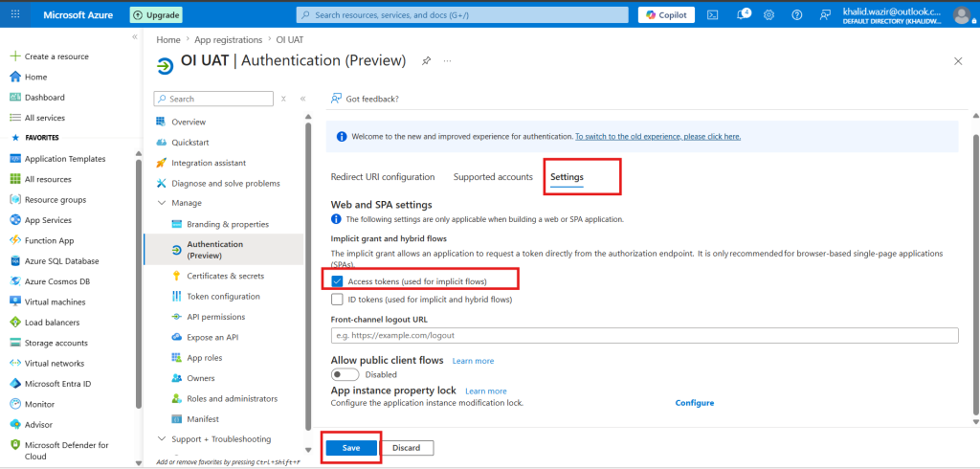Click the Upgrade button
The height and width of the screenshot is (469, 980).
click(x=156, y=15)
